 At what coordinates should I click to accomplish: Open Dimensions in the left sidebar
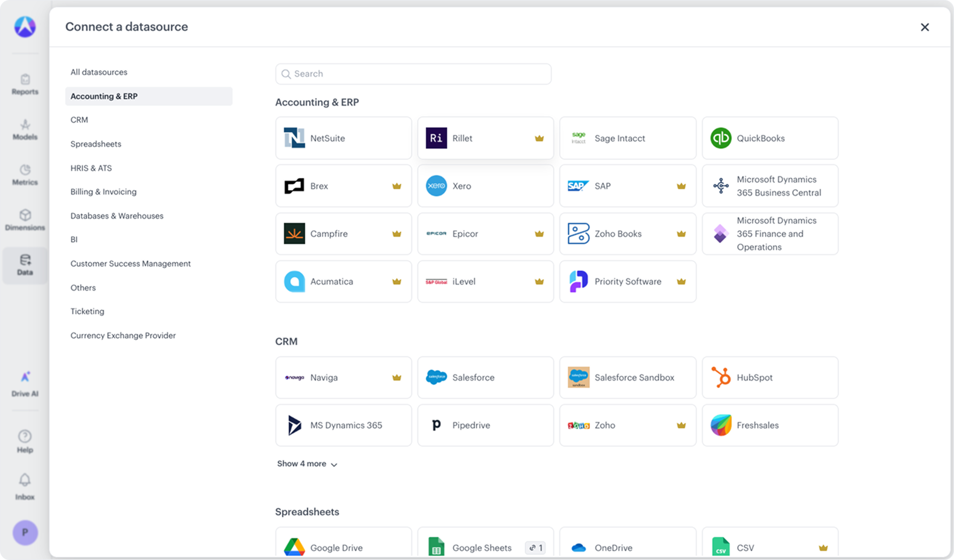pos(25,220)
